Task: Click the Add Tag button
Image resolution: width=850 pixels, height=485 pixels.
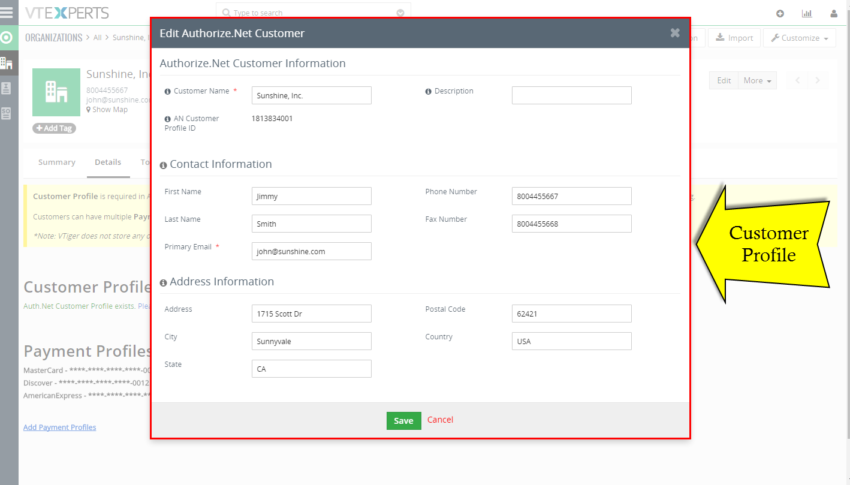Action: [x=54, y=128]
